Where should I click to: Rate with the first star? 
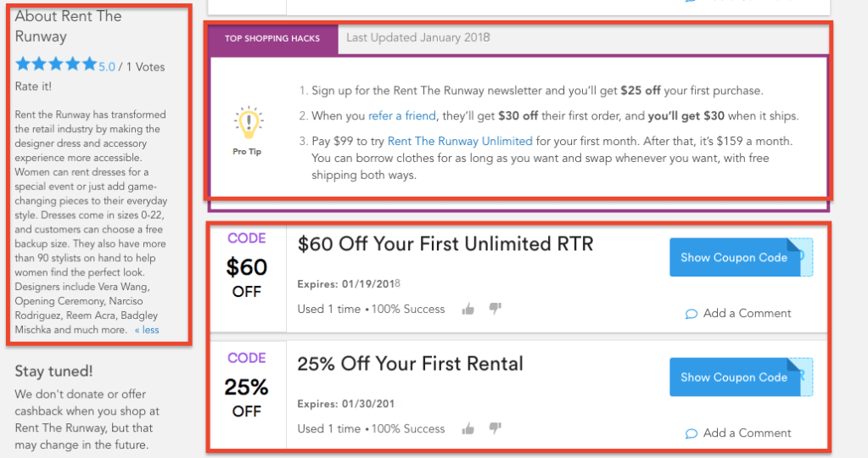tap(23, 64)
